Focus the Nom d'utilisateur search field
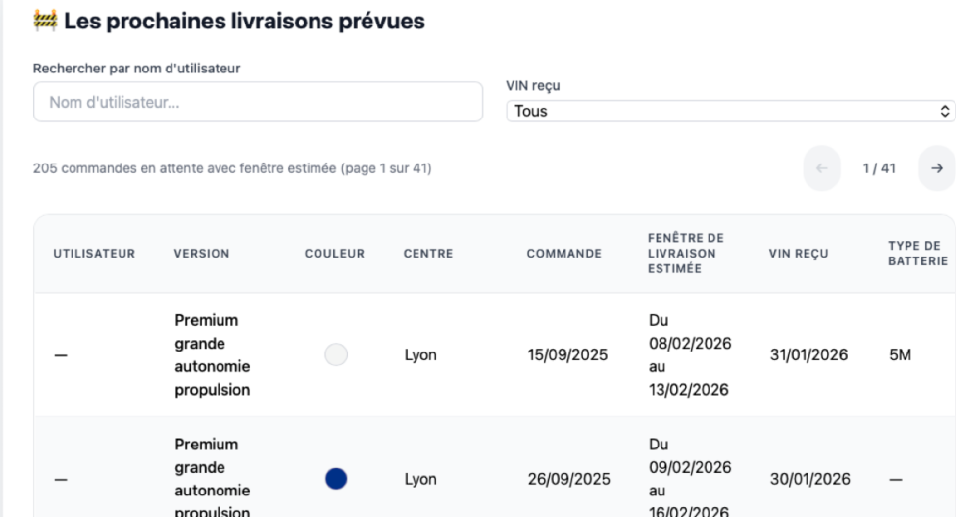This screenshot has width=980, height=517. 258,102
